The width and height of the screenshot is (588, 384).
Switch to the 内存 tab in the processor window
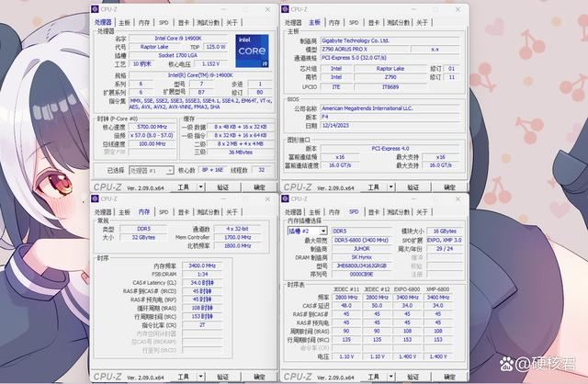pos(144,21)
